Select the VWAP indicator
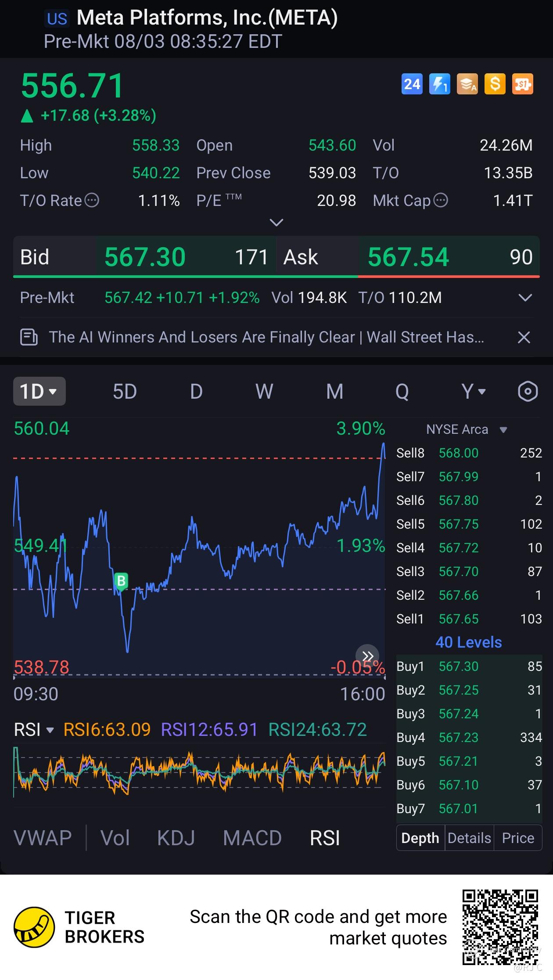The width and height of the screenshot is (553, 980). (43, 838)
